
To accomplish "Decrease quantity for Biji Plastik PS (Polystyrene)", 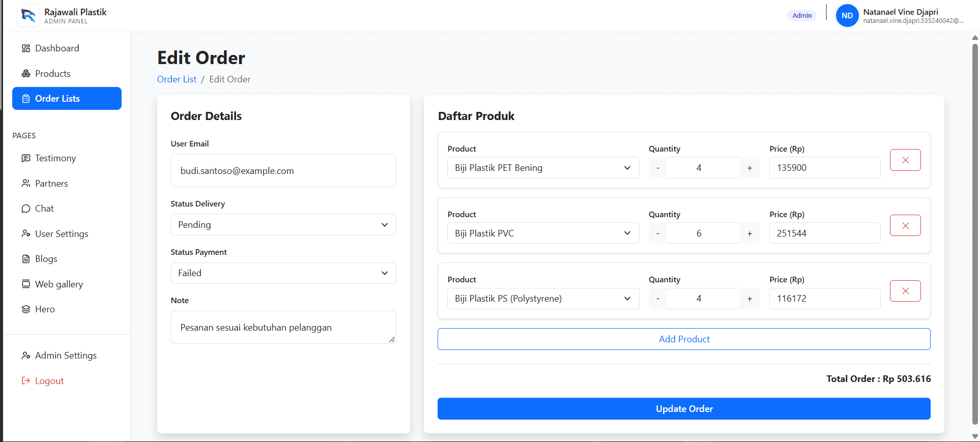I will click(x=658, y=299).
